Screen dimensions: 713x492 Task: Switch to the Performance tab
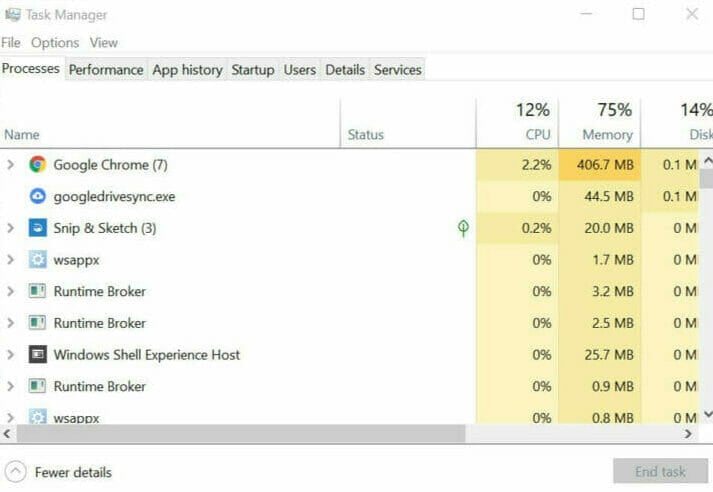[106, 70]
